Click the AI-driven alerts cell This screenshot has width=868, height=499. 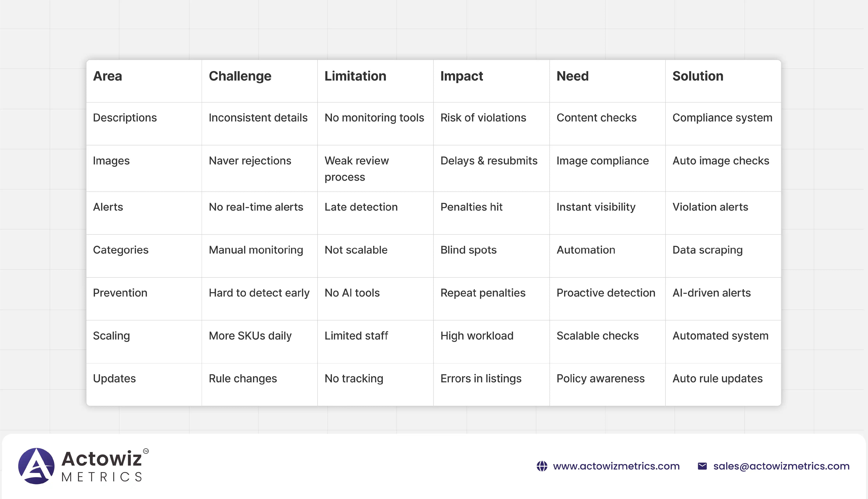(x=711, y=293)
